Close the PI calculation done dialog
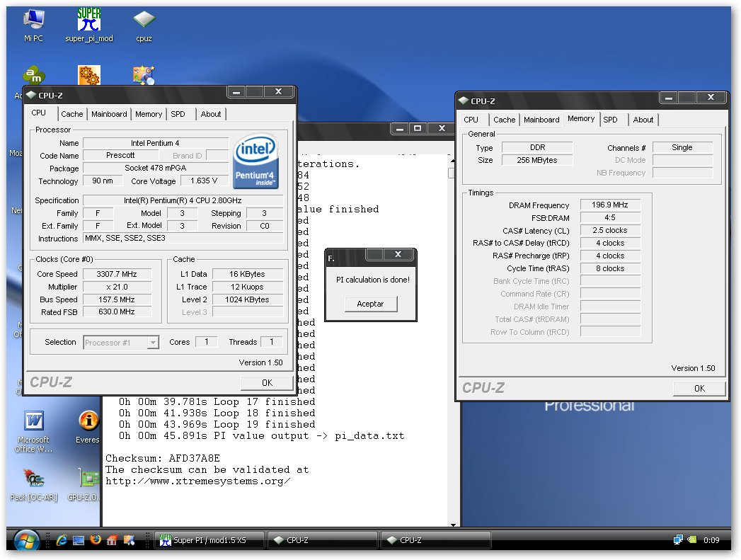The width and height of the screenshot is (741, 560). [x=398, y=254]
